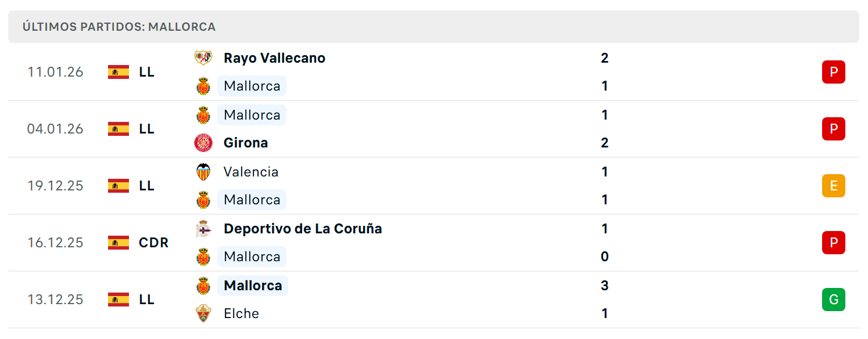Select the Valencia team name
Viewport: 868px width, 339px height.
pos(251,172)
